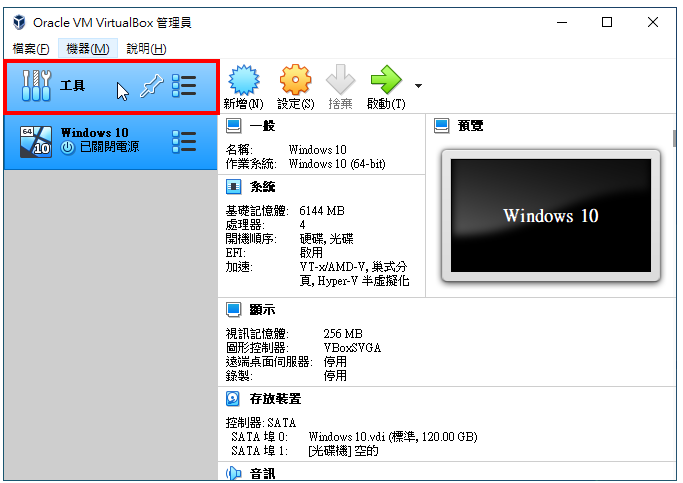Click the 系統 chip icon
The width and height of the screenshot is (683, 483).
(233, 187)
